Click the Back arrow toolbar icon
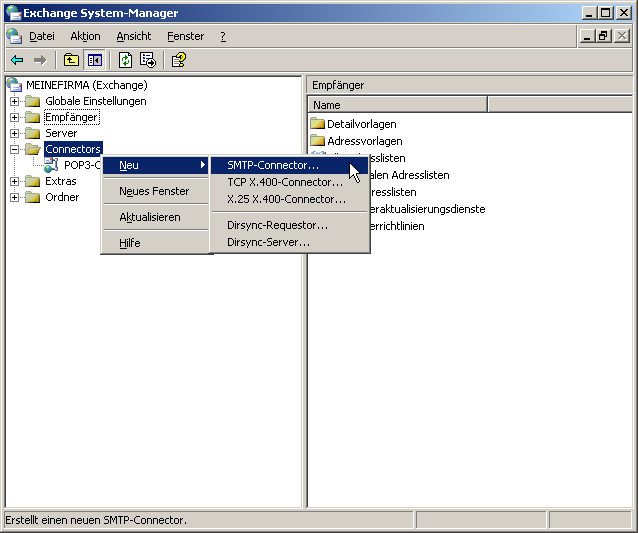The width and height of the screenshot is (638, 533). point(17,60)
